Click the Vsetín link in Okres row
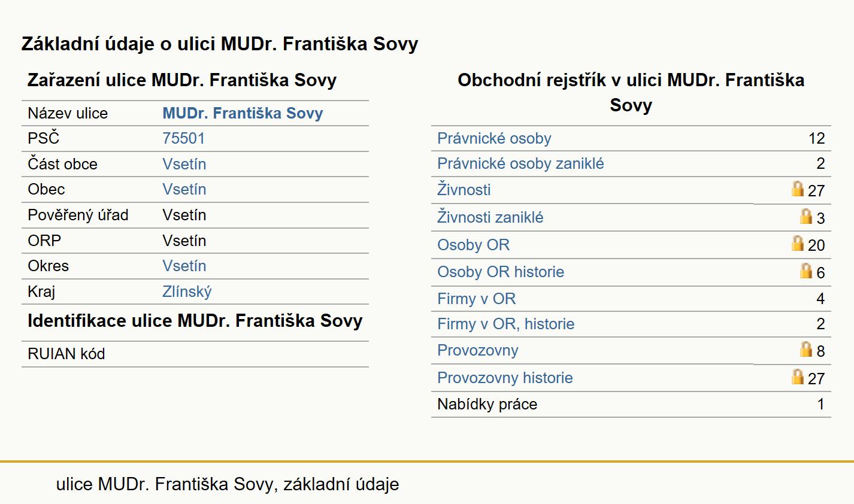 coord(184,266)
